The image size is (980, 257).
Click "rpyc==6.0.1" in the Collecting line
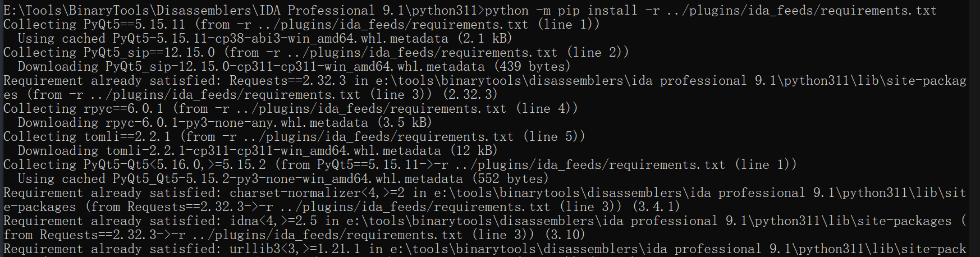pyautogui.click(x=123, y=108)
